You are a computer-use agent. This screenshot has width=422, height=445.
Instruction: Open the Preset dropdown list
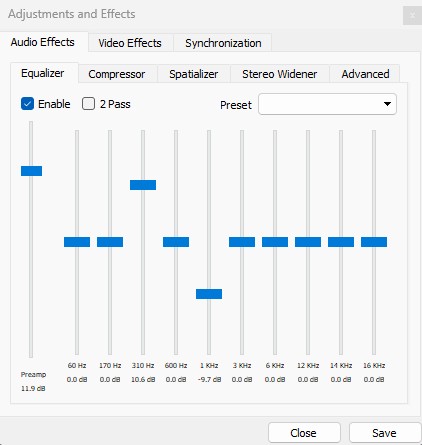click(327, 104)
